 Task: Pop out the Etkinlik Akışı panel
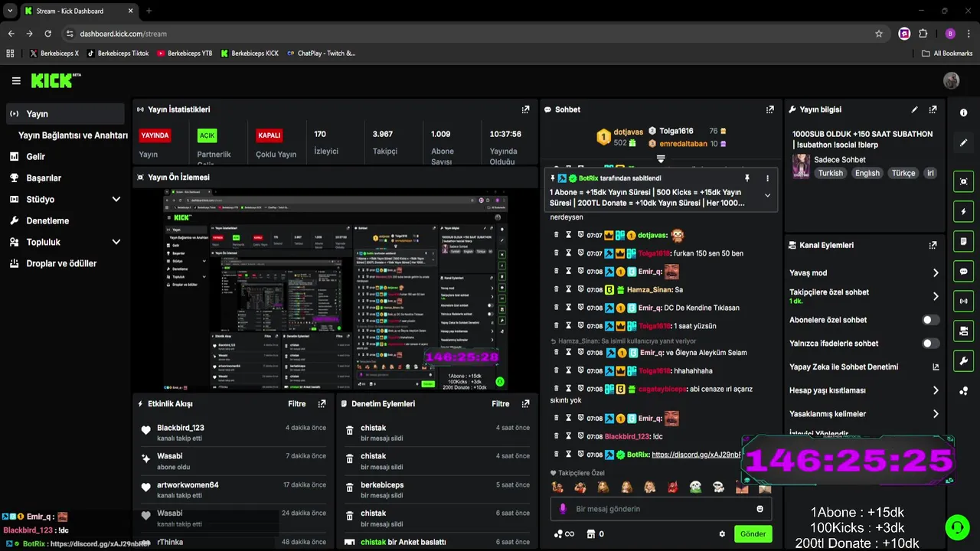coord(322,403)
